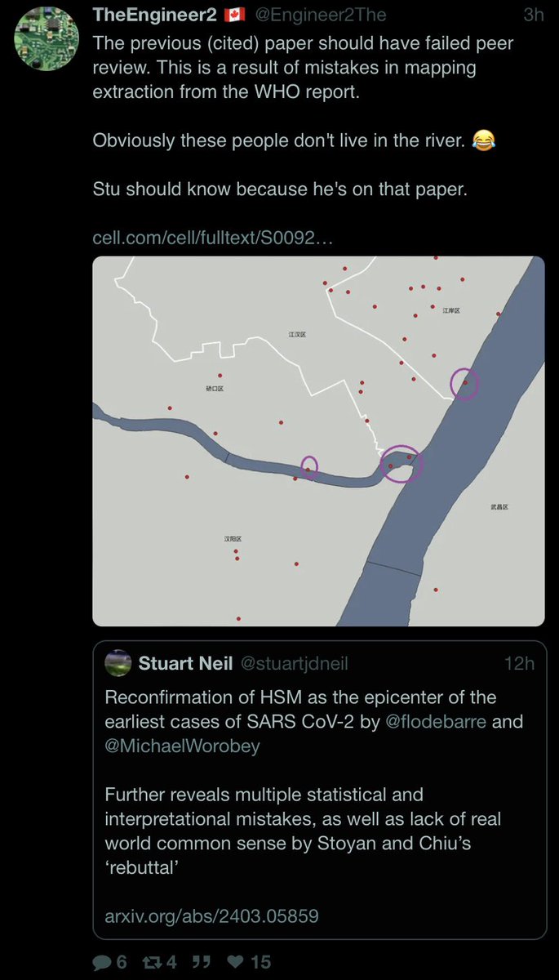Open the @Engineer2The handle
559x980 pixels.
(x=322, y=16)
